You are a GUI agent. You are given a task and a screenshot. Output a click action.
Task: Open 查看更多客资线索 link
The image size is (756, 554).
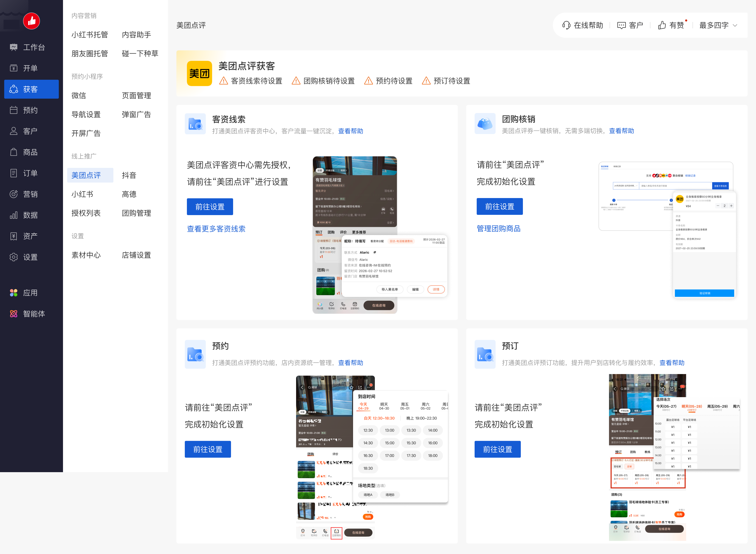[216, 229]
